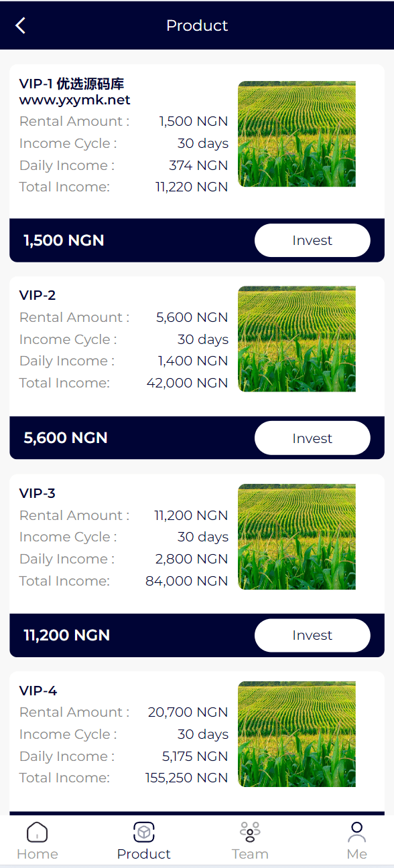
Task: Select the Product cube icon
Action: (x=144, y=832)
